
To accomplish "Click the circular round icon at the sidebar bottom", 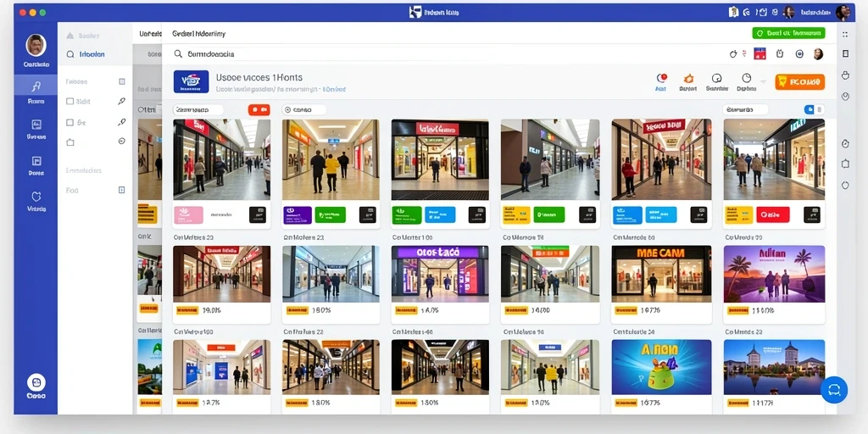I will click(36, 382).
